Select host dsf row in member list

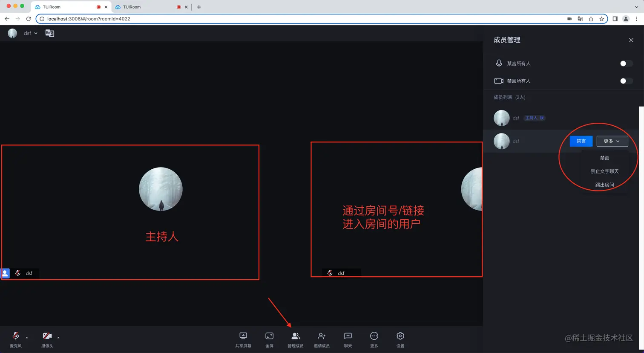pyautogui.click(x=561, y=118)
